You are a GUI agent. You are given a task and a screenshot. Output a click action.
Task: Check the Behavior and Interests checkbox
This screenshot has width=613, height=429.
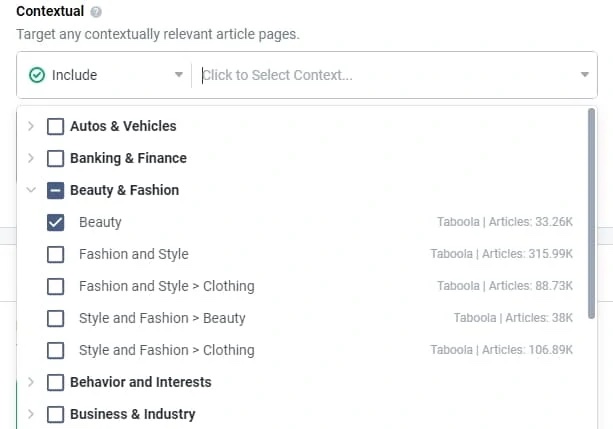pyautogui.click(x=56, y=382)
